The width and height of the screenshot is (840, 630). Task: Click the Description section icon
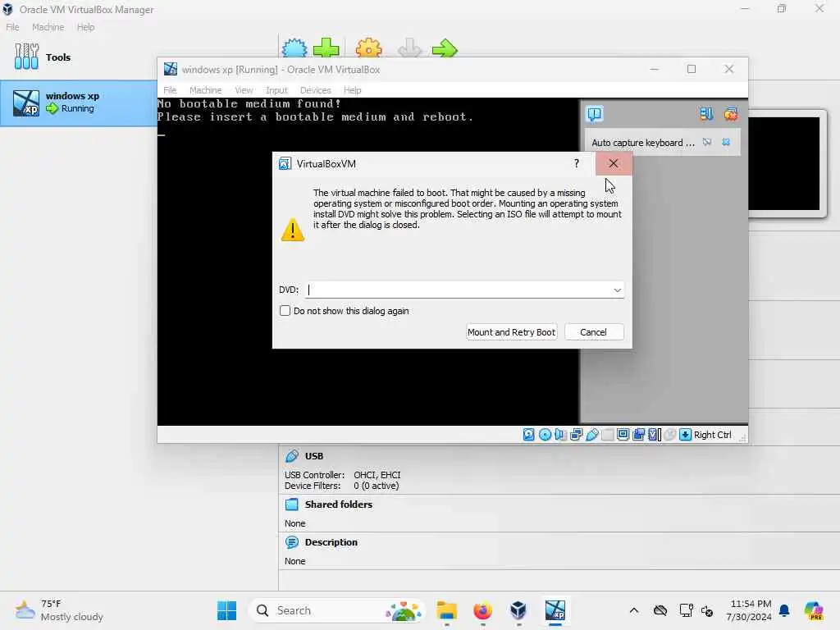coord(292,542)
